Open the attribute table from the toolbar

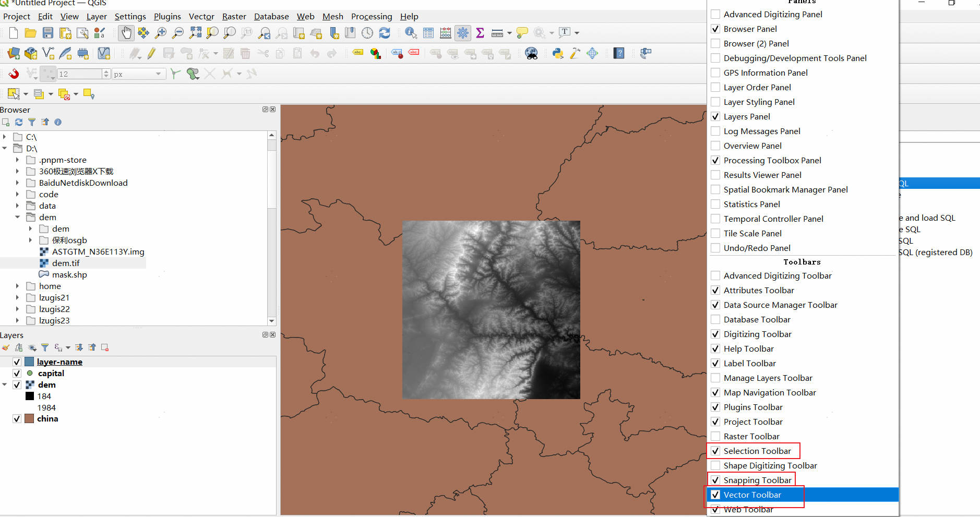pyautogui.click(x=428, y=33)
